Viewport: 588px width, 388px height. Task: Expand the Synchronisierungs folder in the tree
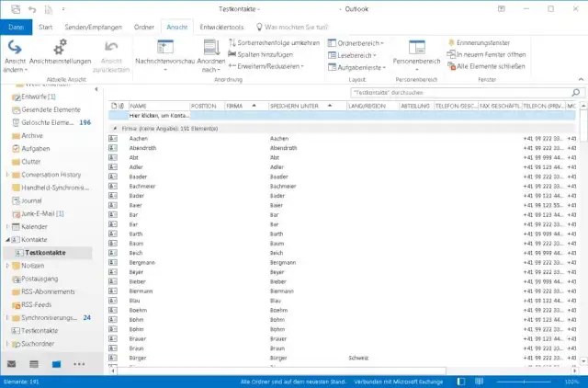(x=8, y=317)
